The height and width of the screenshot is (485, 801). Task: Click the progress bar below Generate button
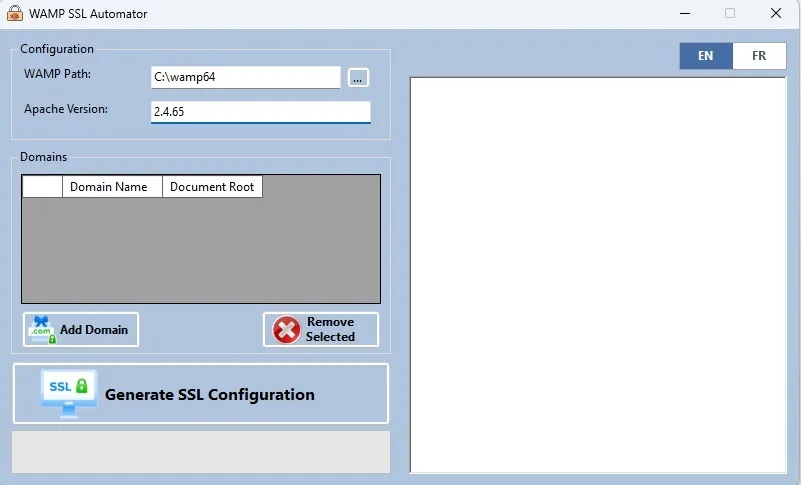pos(201,452)
